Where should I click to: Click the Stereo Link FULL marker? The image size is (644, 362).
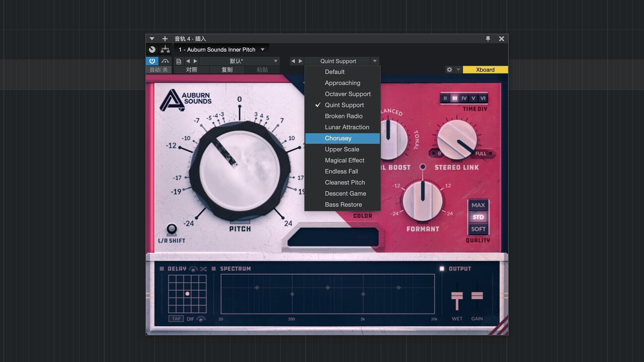coord(483,154)
